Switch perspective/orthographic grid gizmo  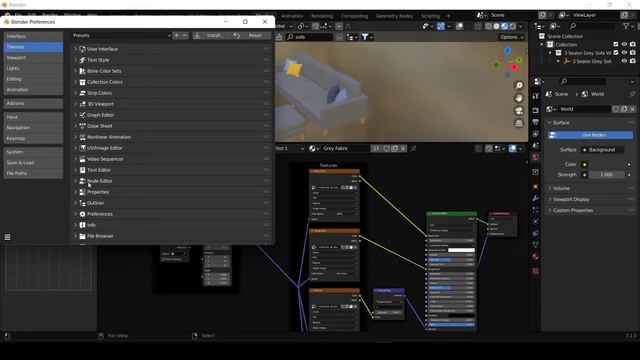(x=519, y=123)
